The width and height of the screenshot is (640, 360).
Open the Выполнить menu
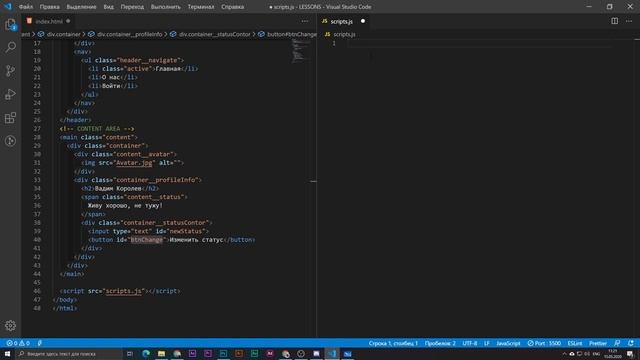166,7
